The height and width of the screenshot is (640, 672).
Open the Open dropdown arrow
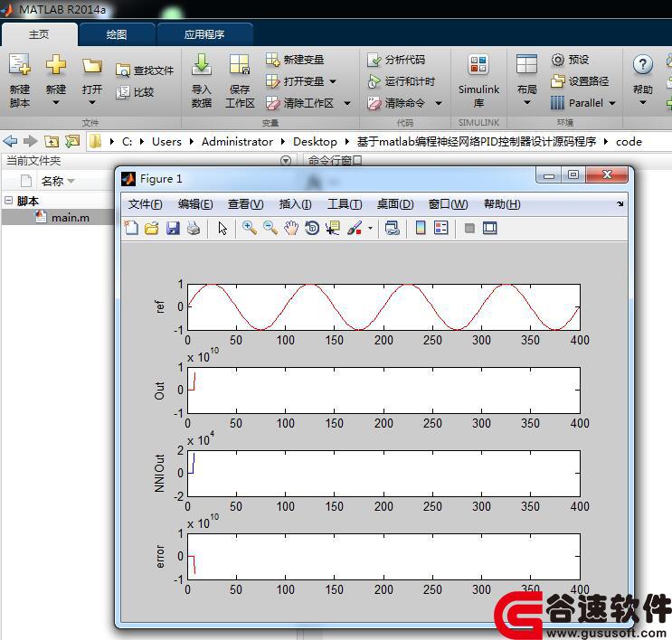point(92,103)
